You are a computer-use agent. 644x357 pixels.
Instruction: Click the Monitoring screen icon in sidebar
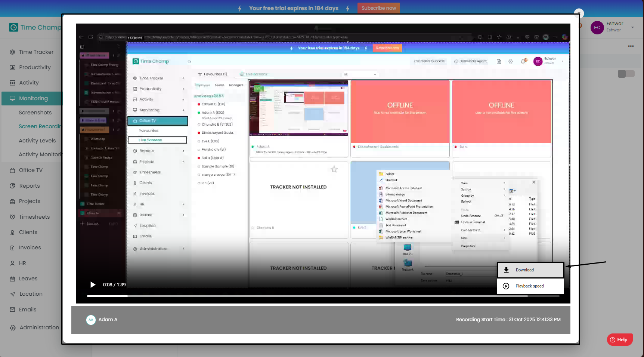(12, 98)
